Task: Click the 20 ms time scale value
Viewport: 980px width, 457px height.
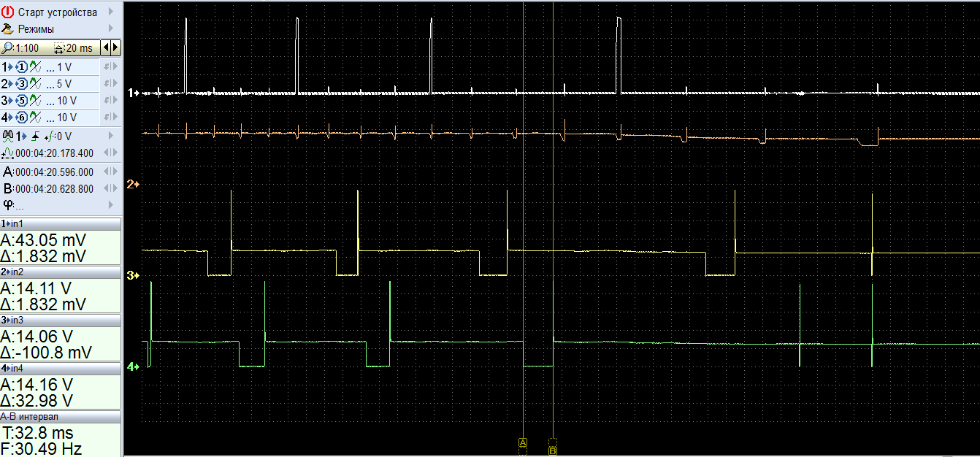Action: click(x=80, y=48)
